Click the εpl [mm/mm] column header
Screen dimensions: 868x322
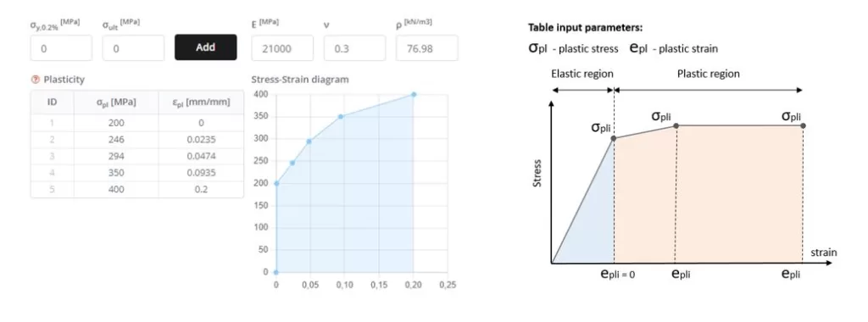click(201, 103)
